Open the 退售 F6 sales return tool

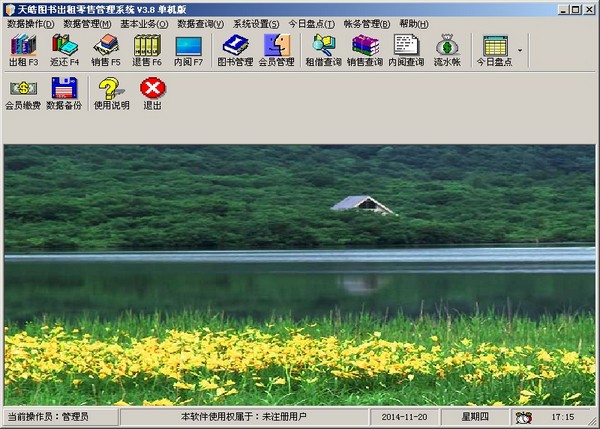(147, 50)
